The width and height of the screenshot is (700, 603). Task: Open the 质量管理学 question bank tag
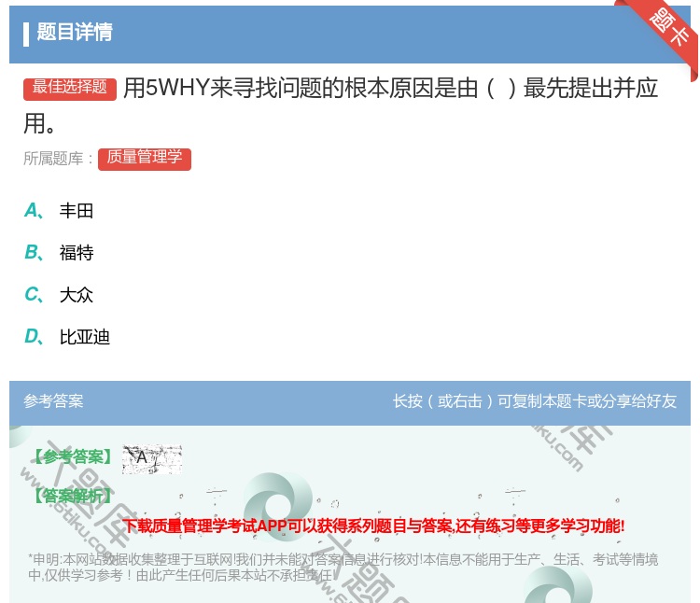145,159
